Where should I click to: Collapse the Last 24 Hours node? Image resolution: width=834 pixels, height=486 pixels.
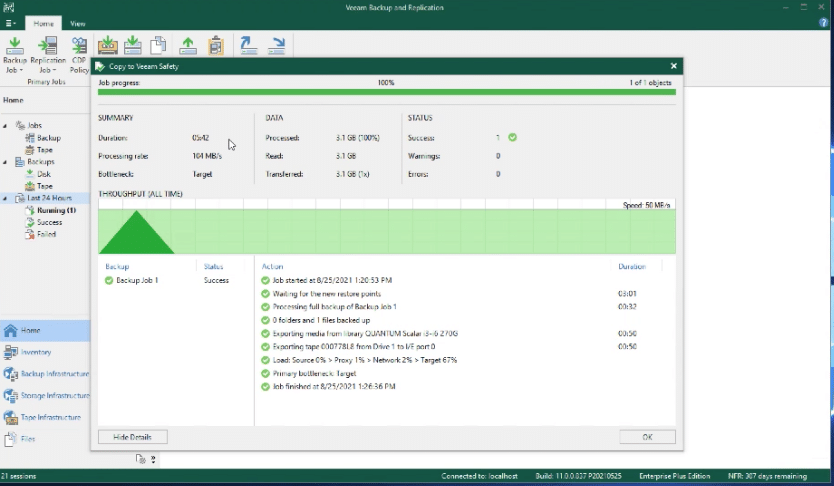click(5, 198)
